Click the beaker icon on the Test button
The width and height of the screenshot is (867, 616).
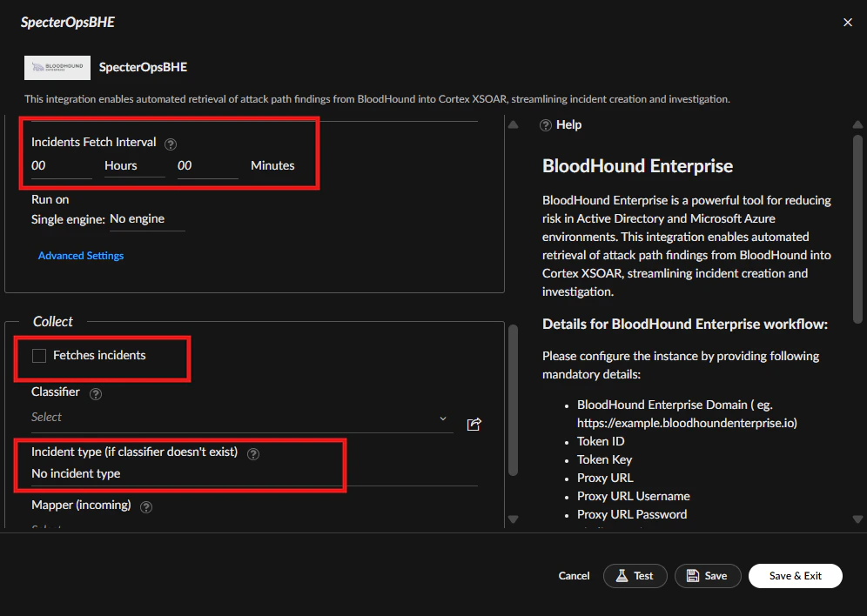click(622, 575)
